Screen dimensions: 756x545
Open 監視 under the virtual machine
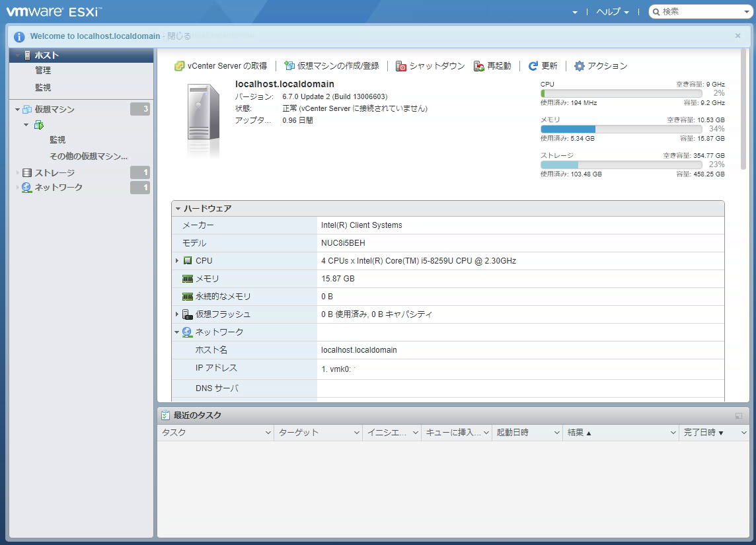[x=57, y=140]
